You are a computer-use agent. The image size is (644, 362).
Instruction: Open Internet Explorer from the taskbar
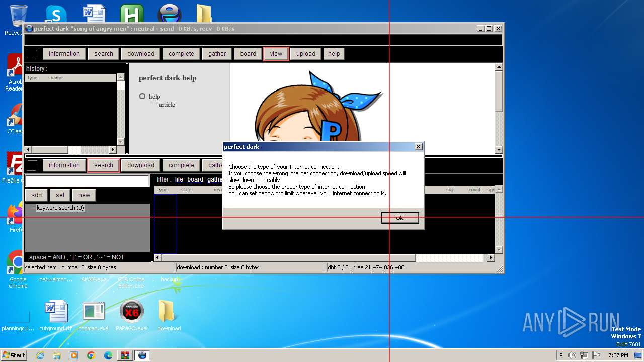pyautogui.click(x=40, y=355)
